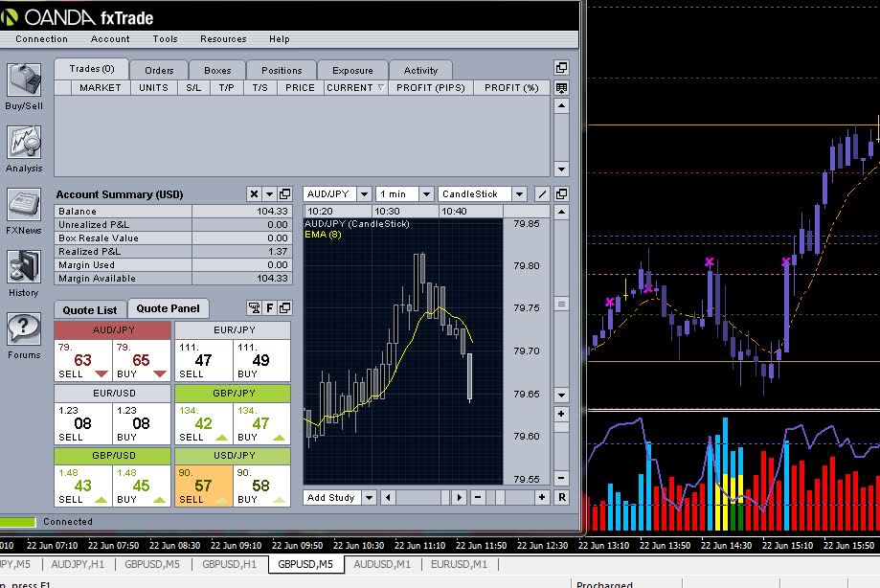
Task: Detach the AUD/JPY chart window
Action: click(x=561, y=194)
